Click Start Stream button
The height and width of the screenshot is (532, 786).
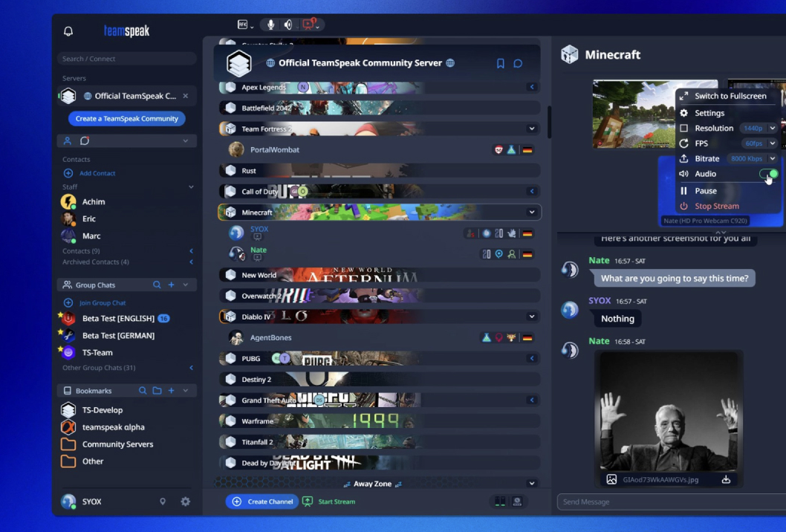[329, 502]
